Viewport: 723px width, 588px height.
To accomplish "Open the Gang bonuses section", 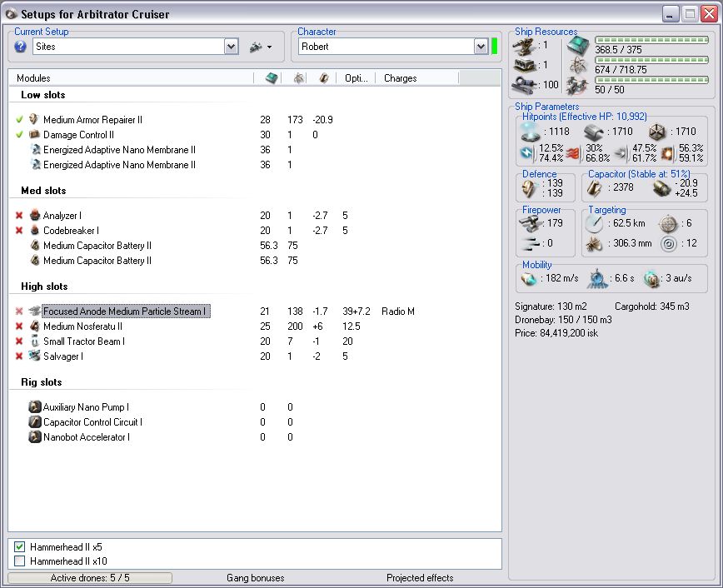I will [x=256, y=578].
